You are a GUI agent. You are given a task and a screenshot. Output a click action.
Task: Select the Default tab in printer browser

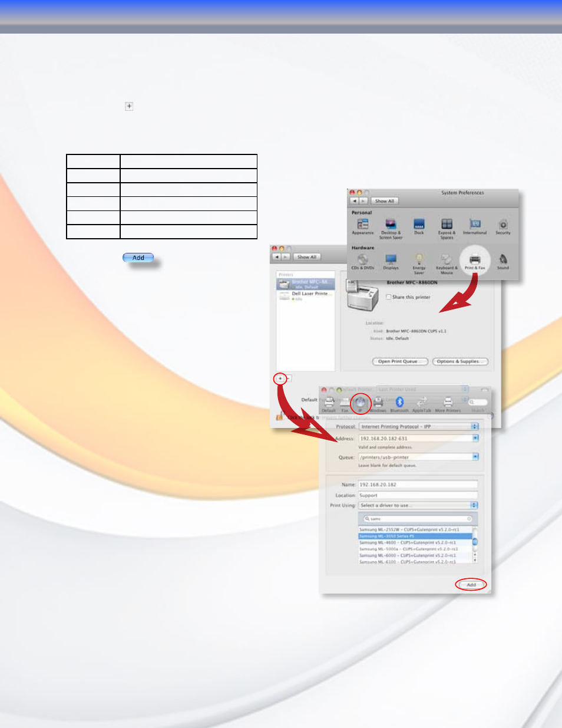[329, 404]
